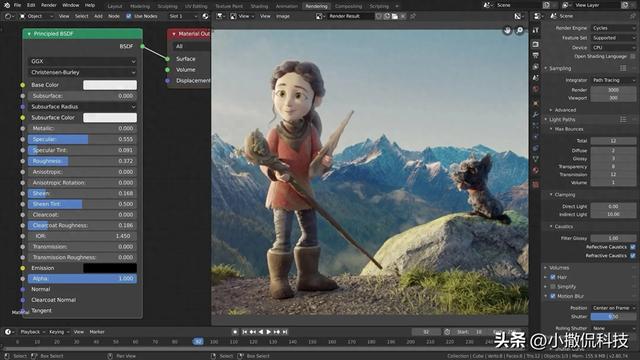Open the Scene properties tab icon
Screen dimensions: 640x360
(536, 77)
